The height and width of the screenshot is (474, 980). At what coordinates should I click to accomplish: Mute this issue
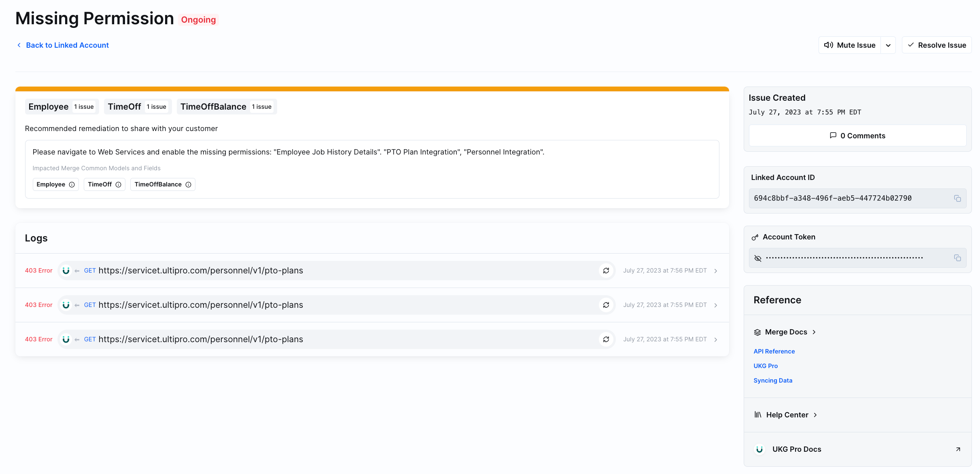click(x=850, y=45)
